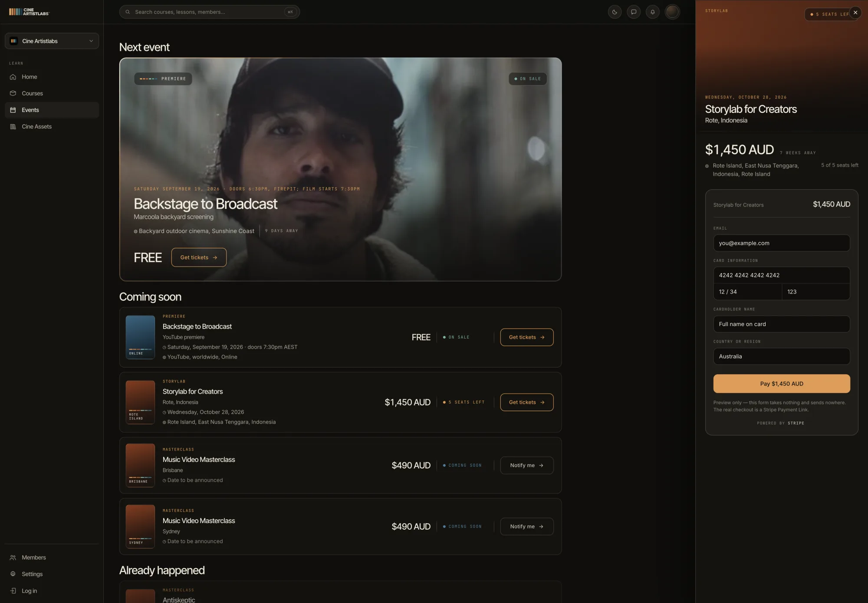Screen dimensions: 868x603
Task: Open the Country or region selector
Action: point(782,356)
